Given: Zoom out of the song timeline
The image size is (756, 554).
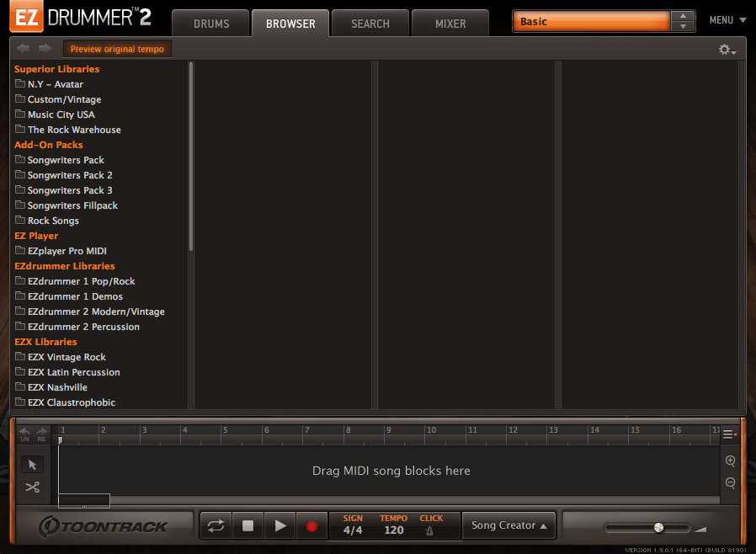Looking at the screenshot, I should pos(729,482).
